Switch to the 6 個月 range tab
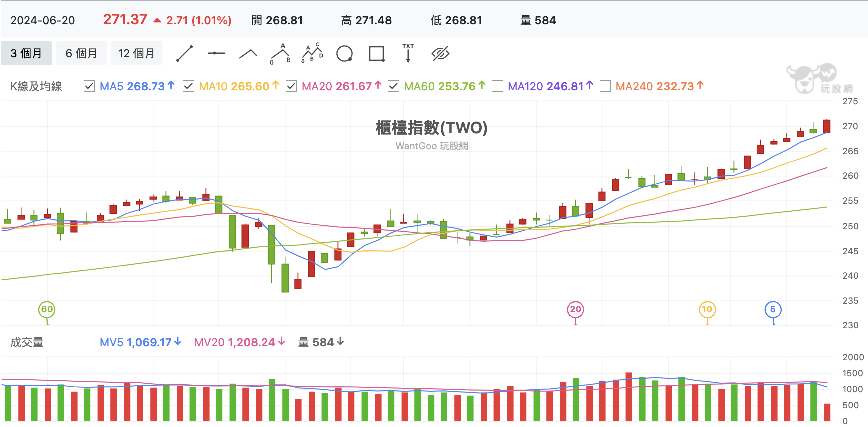868x427 pixels. (x=81, y=53)
